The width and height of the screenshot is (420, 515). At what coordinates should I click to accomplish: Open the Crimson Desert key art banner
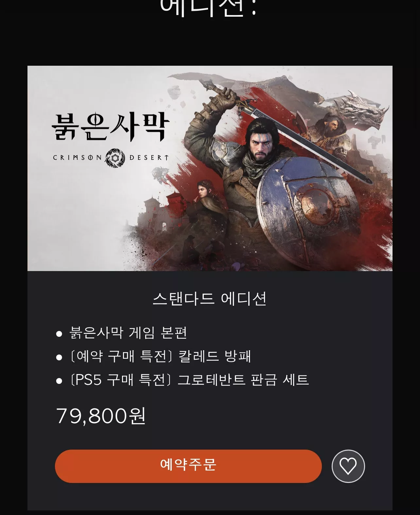(210, 168)
